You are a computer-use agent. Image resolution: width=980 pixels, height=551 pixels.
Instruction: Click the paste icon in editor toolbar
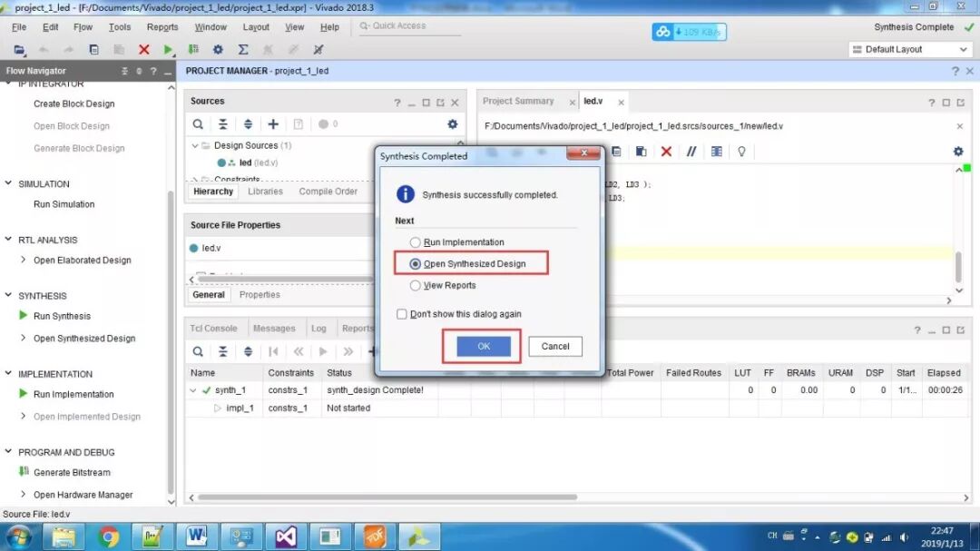pyautogui.click(x=641, y=152)
